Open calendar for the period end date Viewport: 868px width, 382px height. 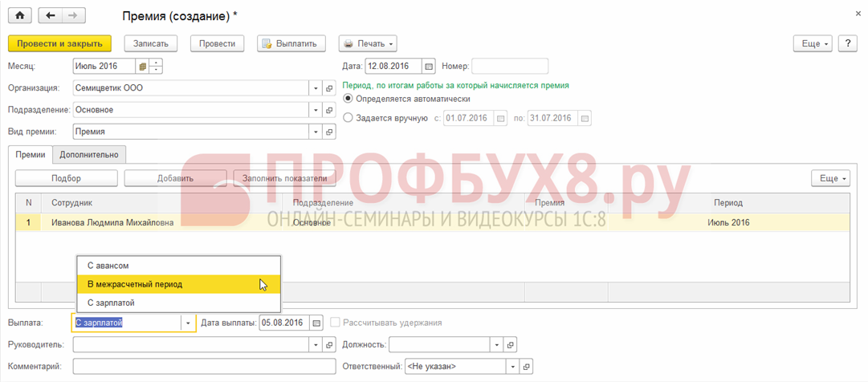[585, 119]
